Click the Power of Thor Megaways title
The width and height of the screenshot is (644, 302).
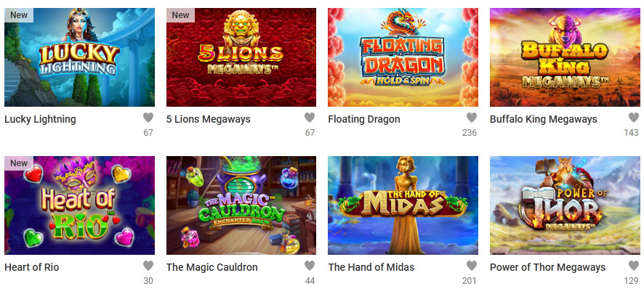pos(547,268)
